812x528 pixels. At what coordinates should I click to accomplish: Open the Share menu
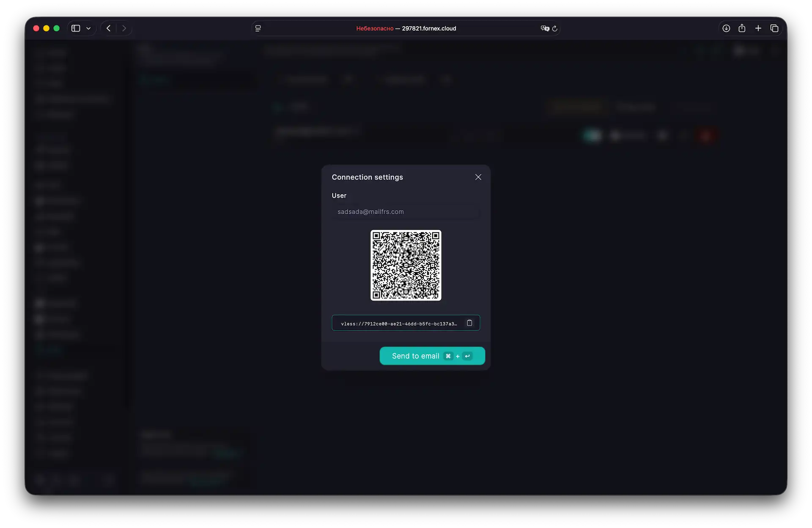point(742,28)
